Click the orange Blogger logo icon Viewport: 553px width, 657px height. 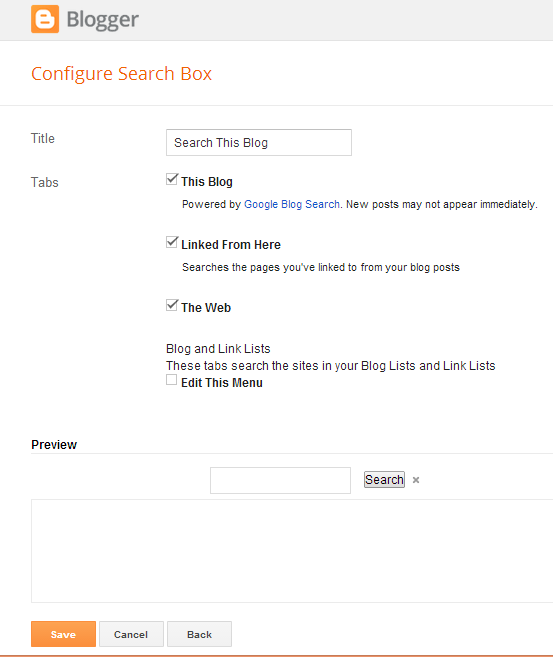tap(45, 19)
